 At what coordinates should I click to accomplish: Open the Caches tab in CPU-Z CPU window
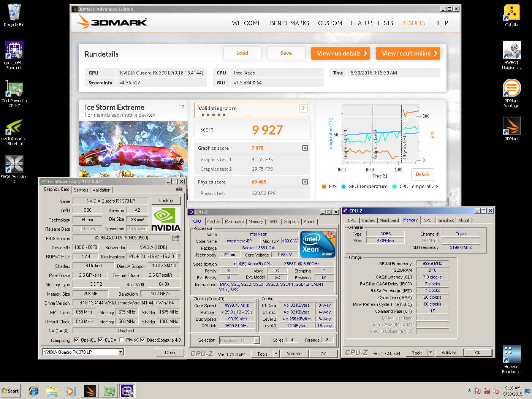point(214,222)
